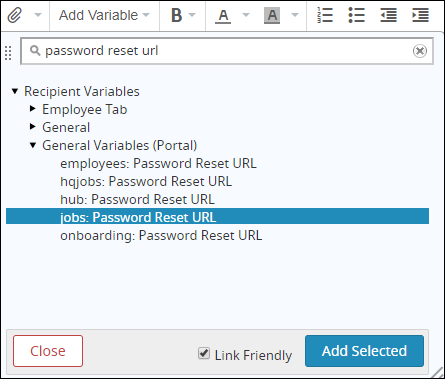Screen dimensions: 445x379
Task: Click into the password reset url search field
Action: [x=227, y=51]
